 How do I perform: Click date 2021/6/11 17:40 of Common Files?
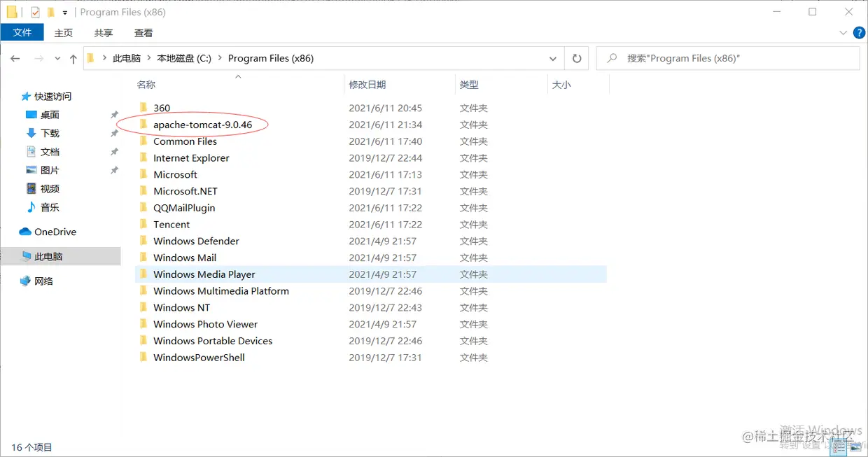(386, 141)
